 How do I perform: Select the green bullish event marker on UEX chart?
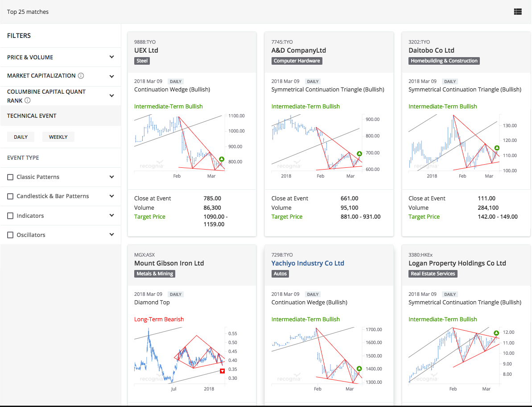click(x=222, y=158)
